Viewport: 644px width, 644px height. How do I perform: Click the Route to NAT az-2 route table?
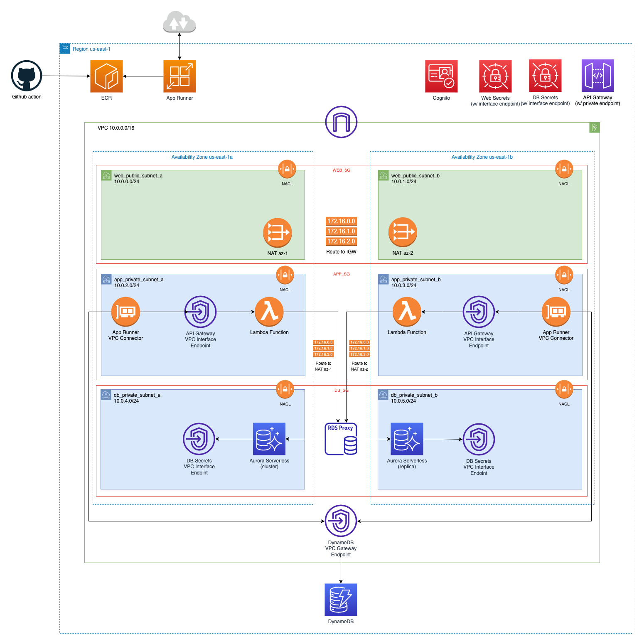click(359, 349)
